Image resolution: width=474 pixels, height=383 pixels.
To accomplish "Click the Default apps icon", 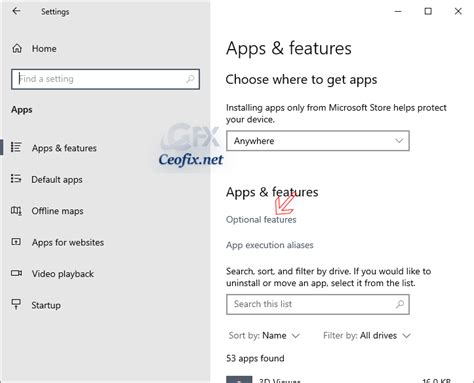I will tap(16, 179).
